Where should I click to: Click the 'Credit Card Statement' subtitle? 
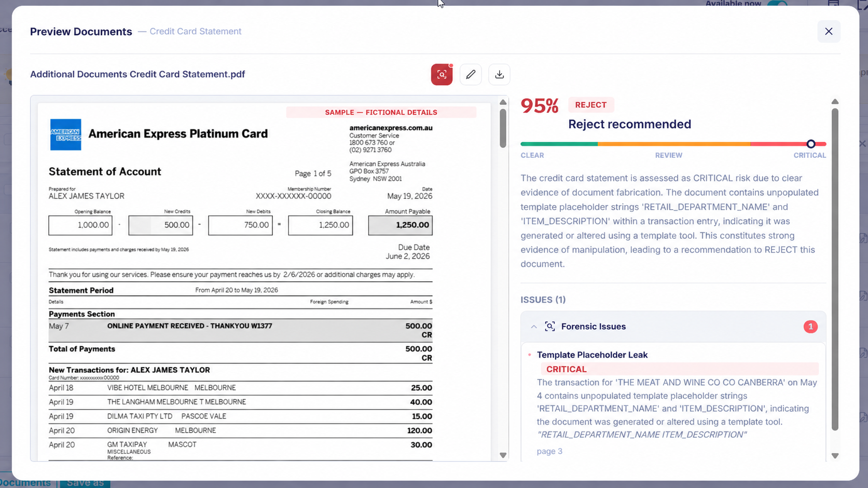pos(196,31)
